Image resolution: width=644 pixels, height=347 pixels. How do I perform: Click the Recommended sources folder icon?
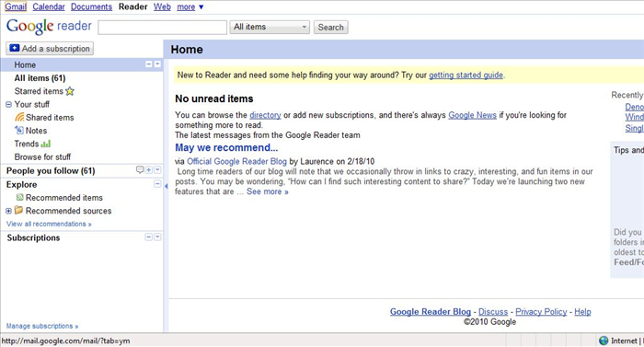click(19, 210)
